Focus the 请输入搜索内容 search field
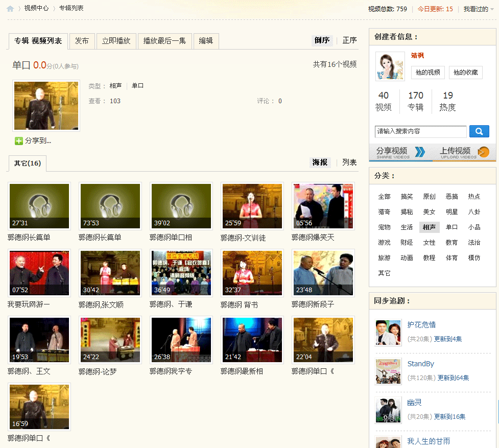This screenshot has height=448, width=499. [x=421, y=131]
